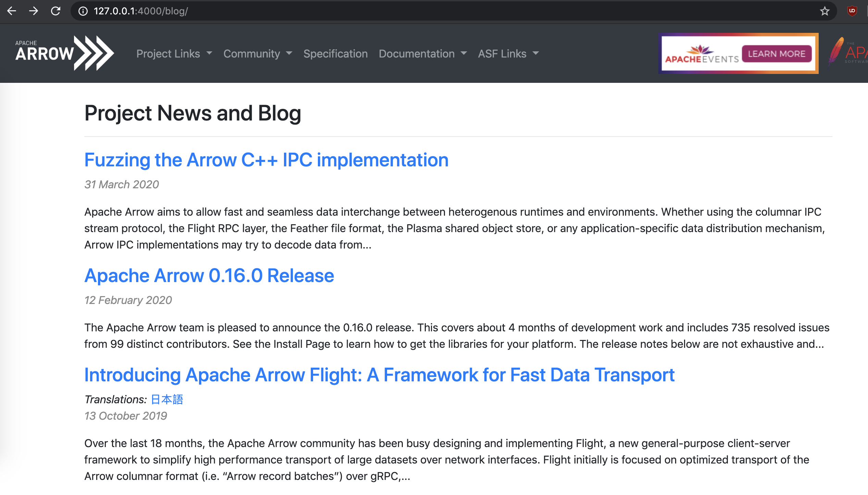Bookmark page with the star icon

[x=824, y=11]
